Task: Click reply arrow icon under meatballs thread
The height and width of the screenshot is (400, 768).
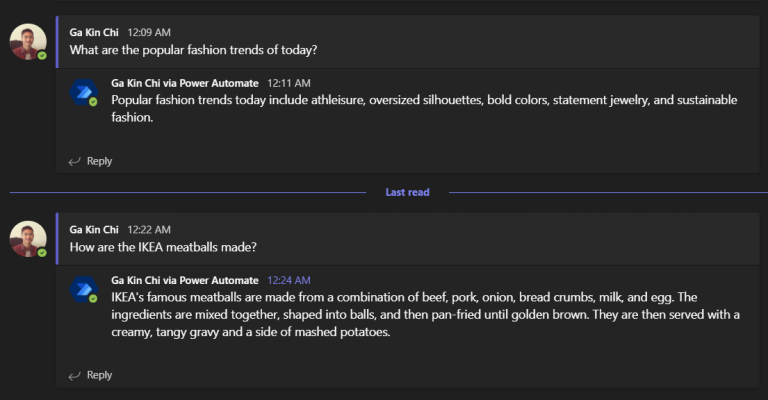Action: click(x=74, y=375)
